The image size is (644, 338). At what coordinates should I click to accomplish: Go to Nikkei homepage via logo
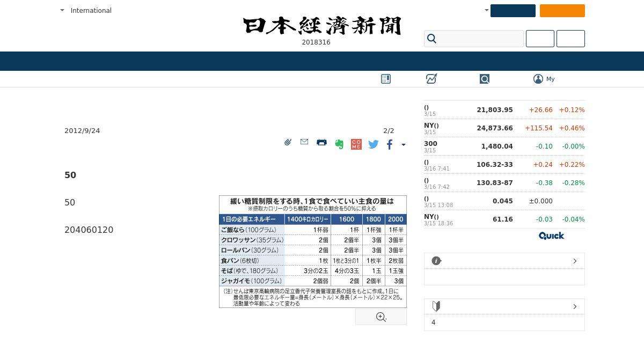(x=322, y=26)
